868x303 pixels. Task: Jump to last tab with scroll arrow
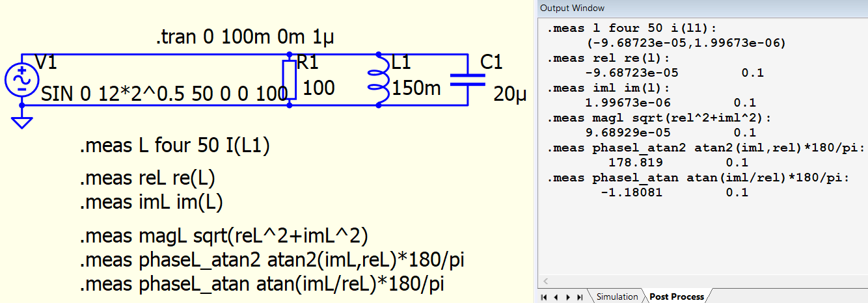point(580,297)
